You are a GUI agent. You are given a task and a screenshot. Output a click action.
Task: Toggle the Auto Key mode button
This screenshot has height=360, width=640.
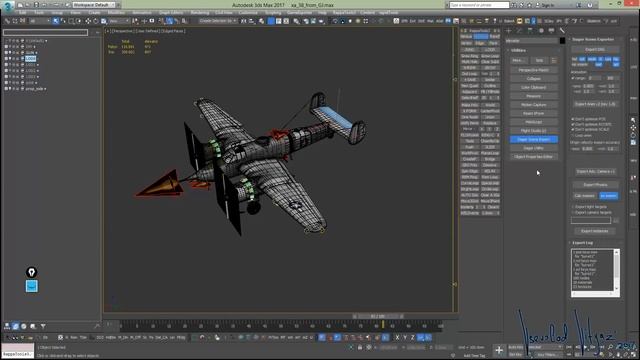click(516, 347)
